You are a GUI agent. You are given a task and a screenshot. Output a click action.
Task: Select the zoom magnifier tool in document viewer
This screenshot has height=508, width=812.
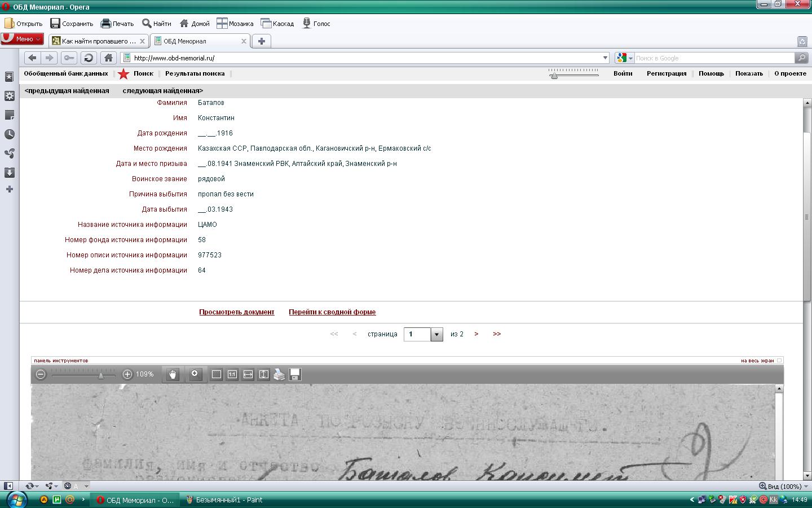pyautogui.click(x=195, y=374)
